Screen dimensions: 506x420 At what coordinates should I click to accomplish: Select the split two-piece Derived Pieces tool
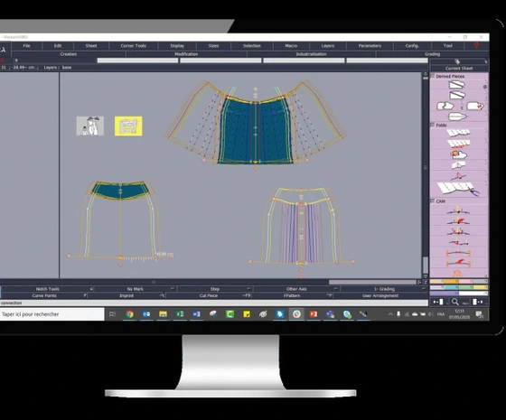(x=445, y=106)
